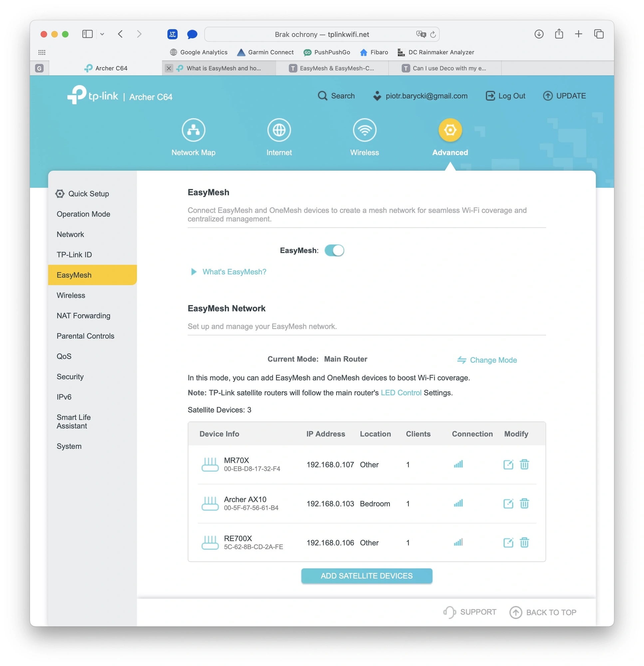Click the Change Mode link
The width and height of the screenshot is (644, 666).
click(486, 360)
